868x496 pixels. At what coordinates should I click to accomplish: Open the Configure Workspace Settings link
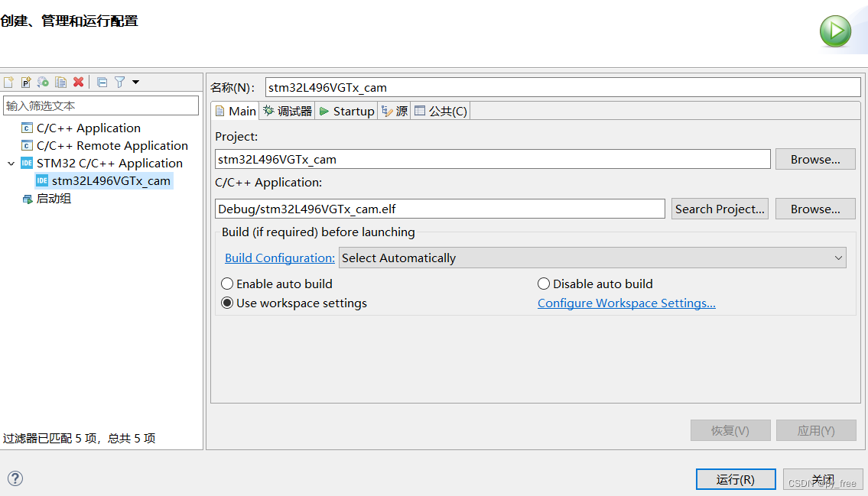(x=626, y=303)
